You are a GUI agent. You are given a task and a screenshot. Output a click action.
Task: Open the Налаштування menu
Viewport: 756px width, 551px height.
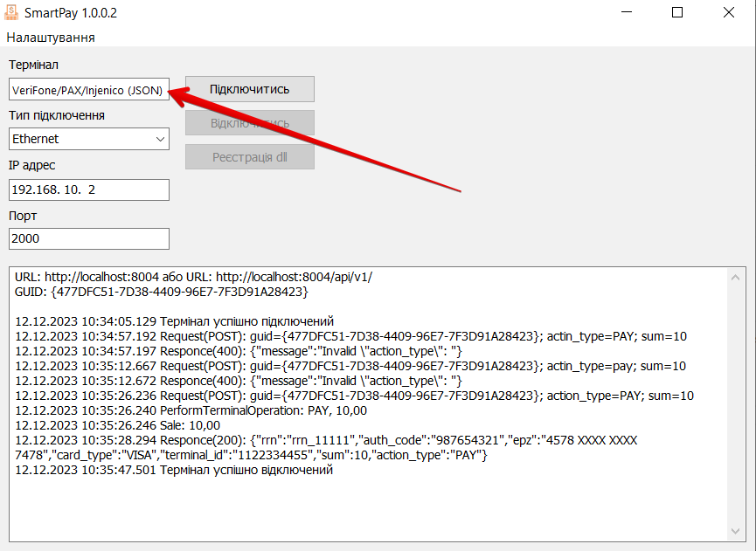click(x=51, y=38)
